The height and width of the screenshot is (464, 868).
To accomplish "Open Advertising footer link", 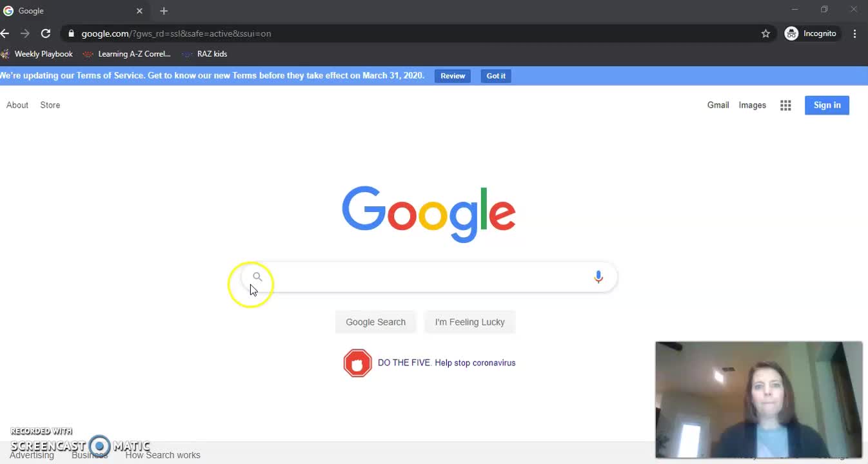I will 32,455.
